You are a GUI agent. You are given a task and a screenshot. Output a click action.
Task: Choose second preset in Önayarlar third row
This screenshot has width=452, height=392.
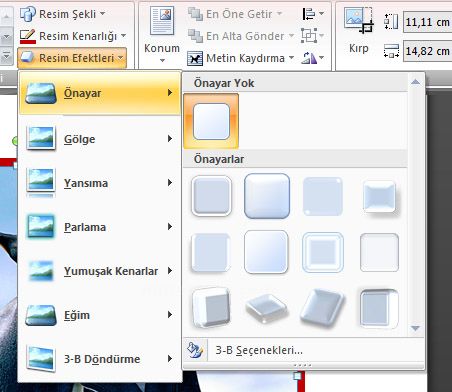point(267,308)
